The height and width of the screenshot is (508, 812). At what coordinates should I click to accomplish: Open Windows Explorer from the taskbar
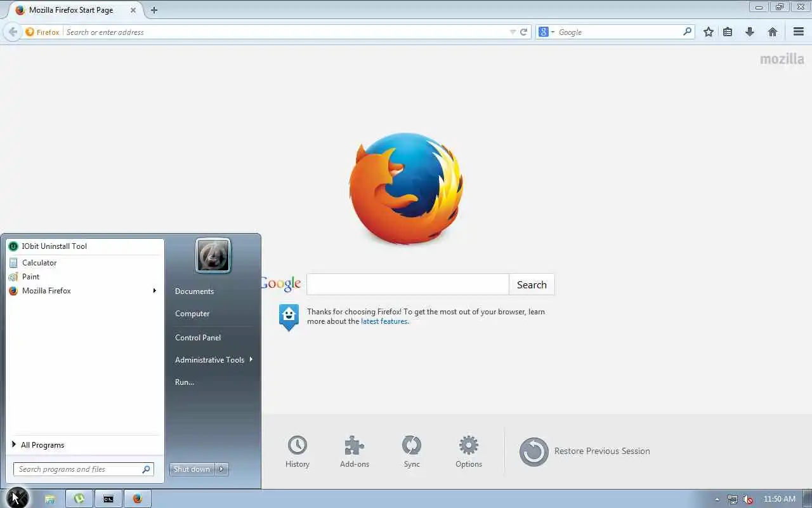49,499
